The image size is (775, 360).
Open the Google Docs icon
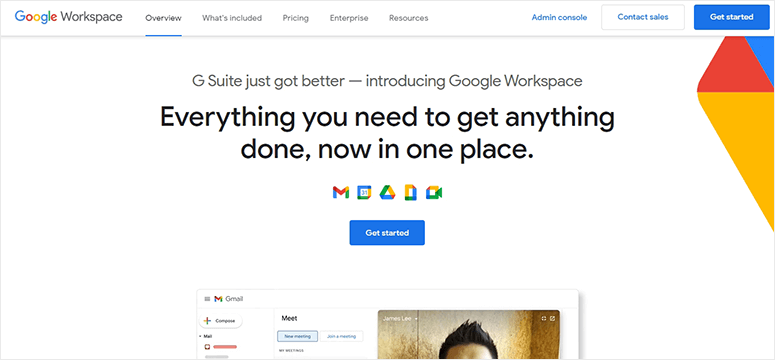pos(411,192)
